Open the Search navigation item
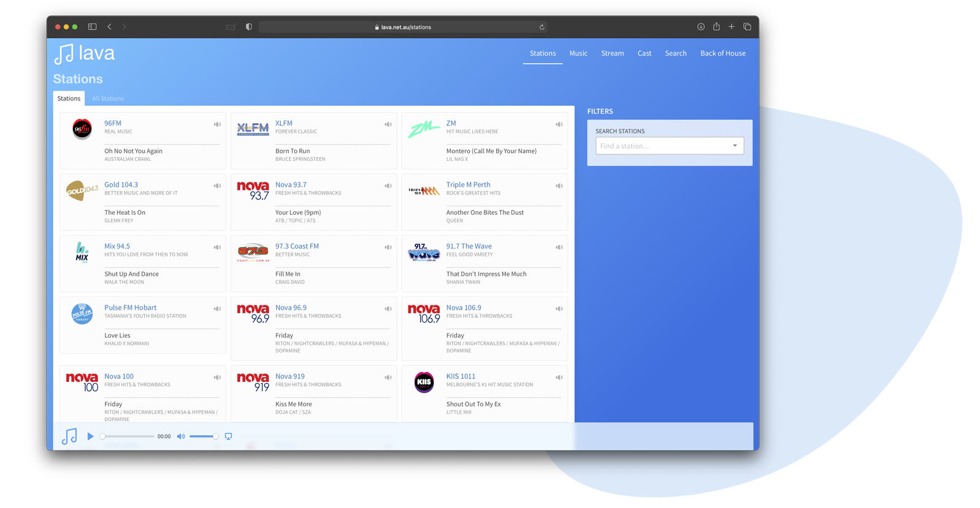980x508 pixels. coord(676,53)
